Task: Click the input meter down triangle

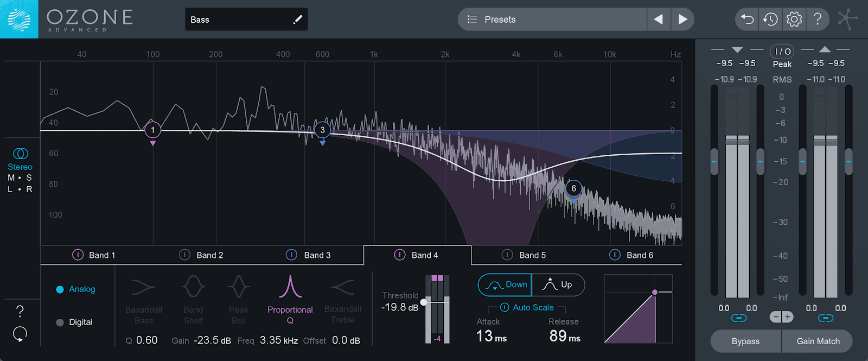Action: (x=737, y=50)
